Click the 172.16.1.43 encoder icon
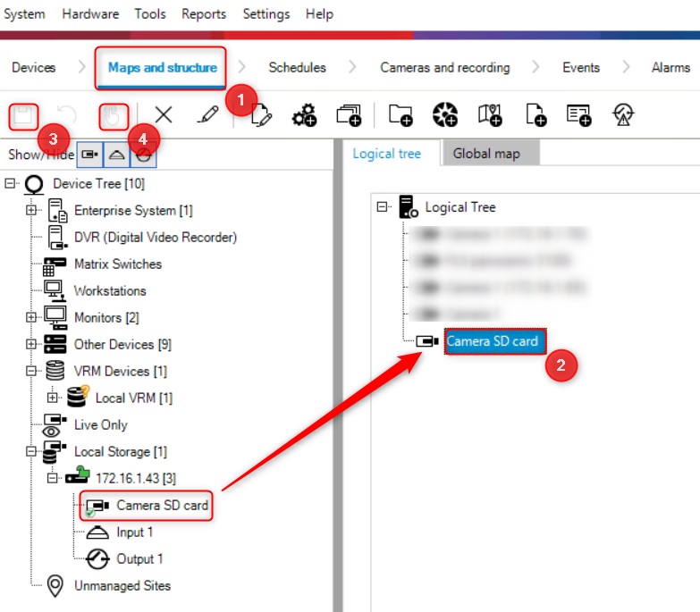 (77, 474)
